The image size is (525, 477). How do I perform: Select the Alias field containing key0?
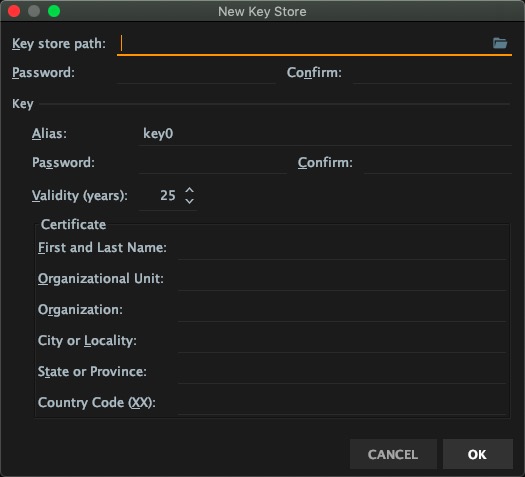pyautogui.click(x=325, y=134)
